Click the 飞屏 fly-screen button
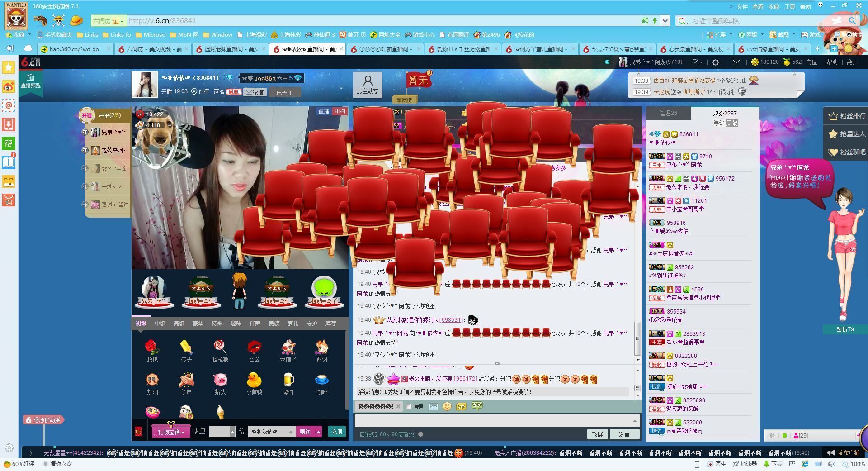This screenshot has width=868, height=471. tap(598, 434)
